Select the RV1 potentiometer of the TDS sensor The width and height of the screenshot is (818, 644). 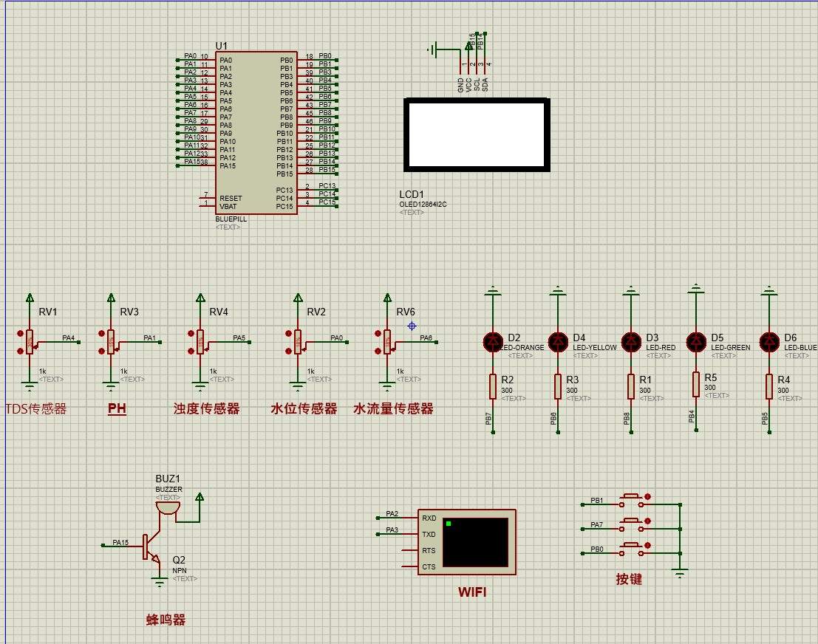[30, 341]
